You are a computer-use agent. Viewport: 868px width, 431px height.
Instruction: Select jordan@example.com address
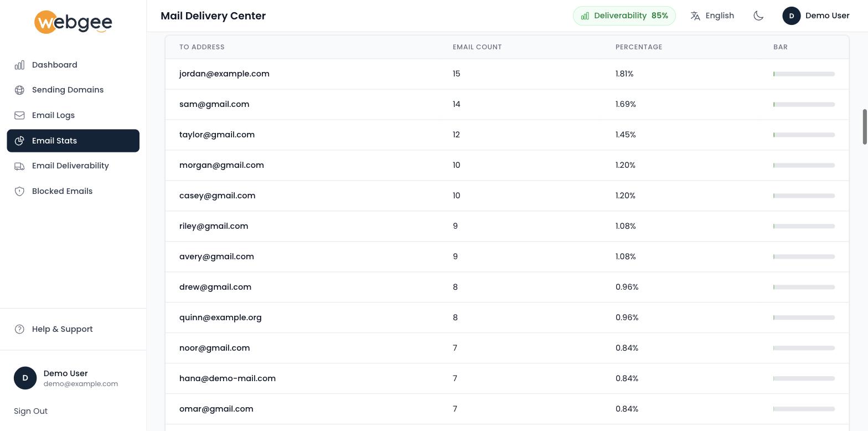pyautogui.click(x=224, y=74)
